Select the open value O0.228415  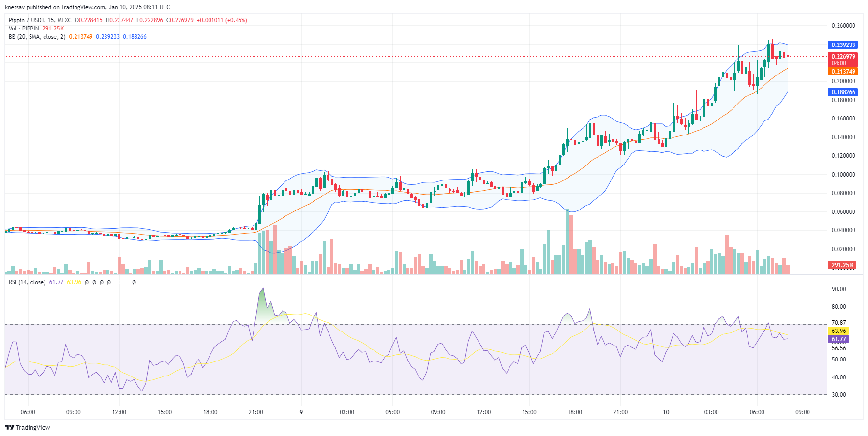pos(89,20)
